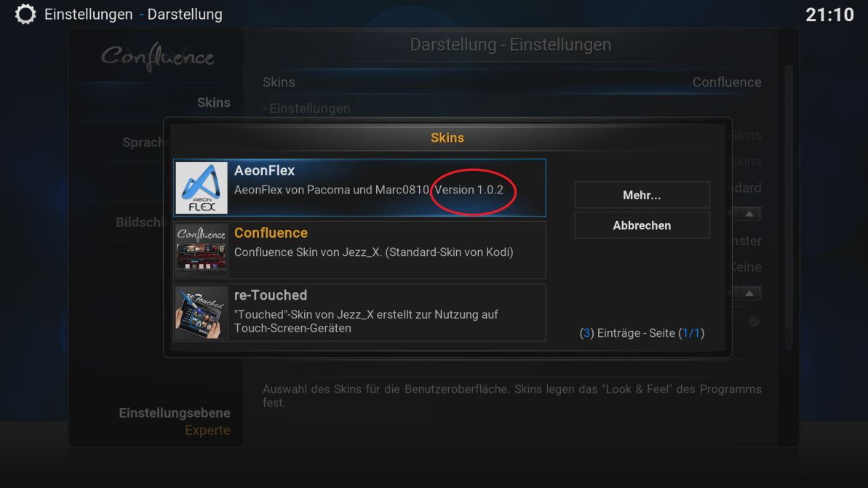
Task: Click the settings page vertical scrollbar
Action: pyautogui.click(x=789, y=207)
